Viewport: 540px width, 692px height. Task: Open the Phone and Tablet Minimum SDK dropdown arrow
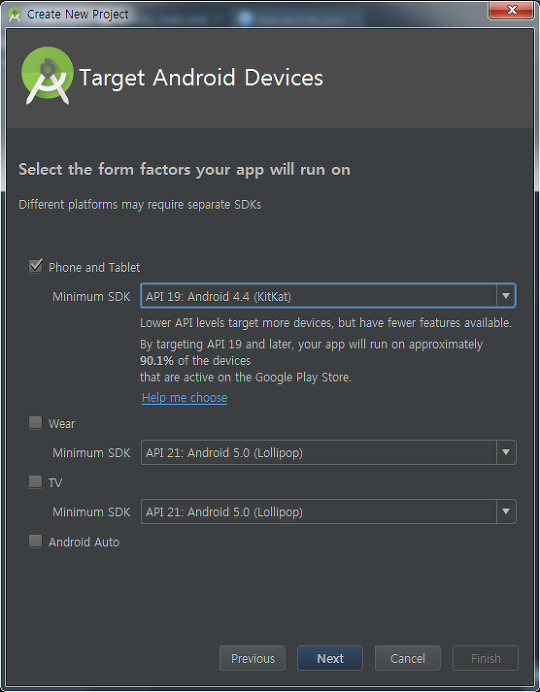[x=506, y=296]
